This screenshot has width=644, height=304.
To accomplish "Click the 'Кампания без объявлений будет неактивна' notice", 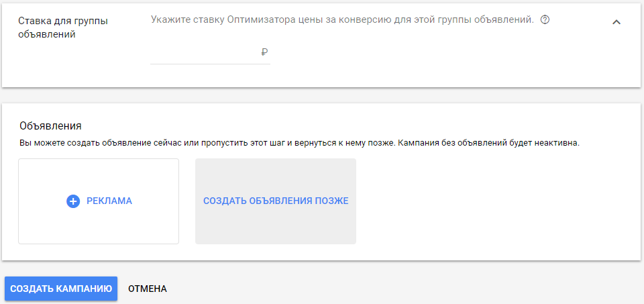I will click(x=489, y=144).
